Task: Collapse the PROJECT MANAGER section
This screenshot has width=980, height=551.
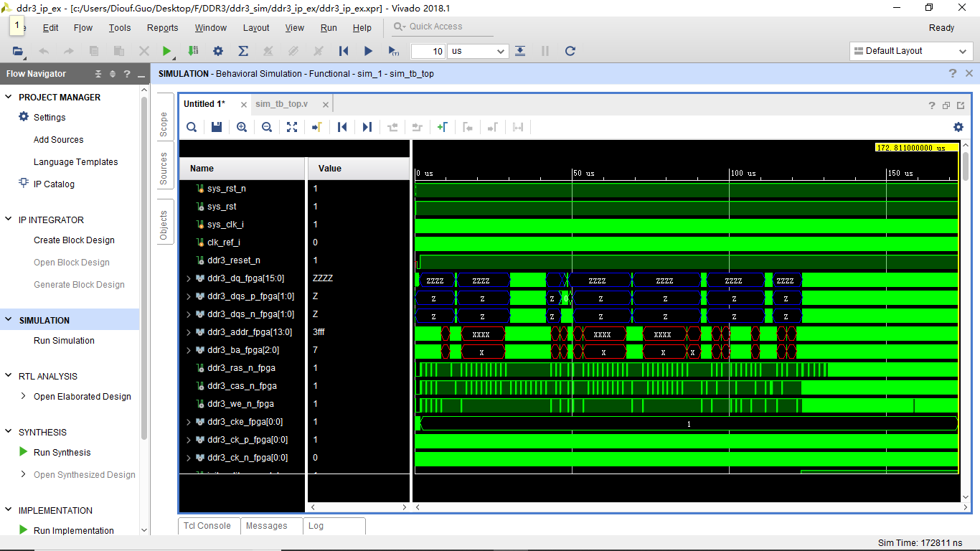Action: (9, 97)
